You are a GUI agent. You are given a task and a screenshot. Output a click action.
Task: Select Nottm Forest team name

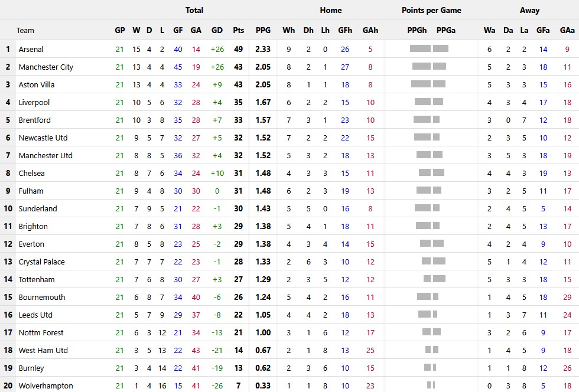click(x=41, y=332)
